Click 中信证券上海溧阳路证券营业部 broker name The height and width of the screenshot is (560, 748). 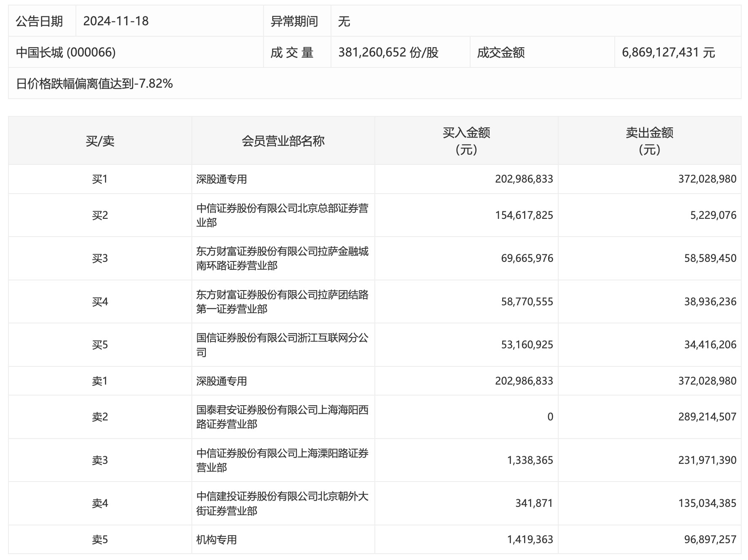click(x=282, y=460)
